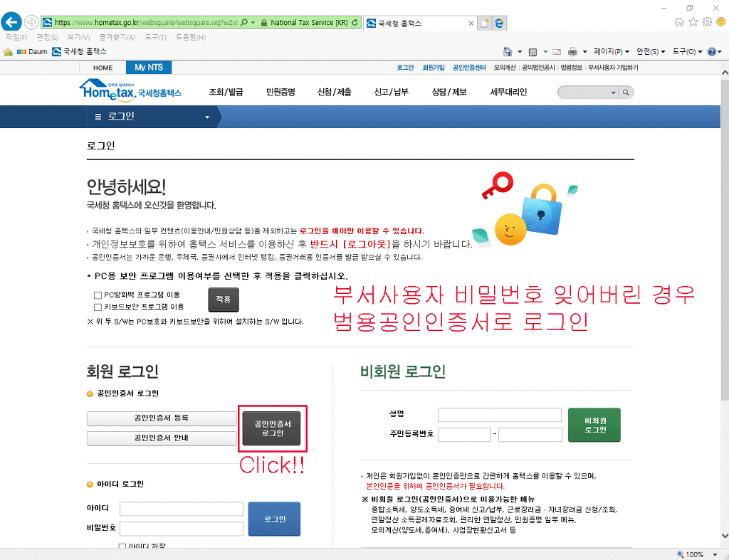The width and height of the screenshot is (729, 560).
Task: Click the read mail icon
Action: coord(557,51)
